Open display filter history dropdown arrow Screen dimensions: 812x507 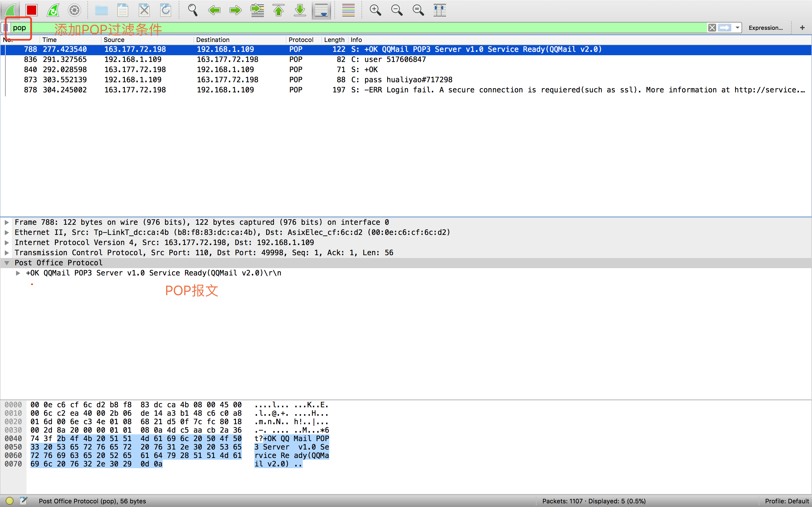738,28
